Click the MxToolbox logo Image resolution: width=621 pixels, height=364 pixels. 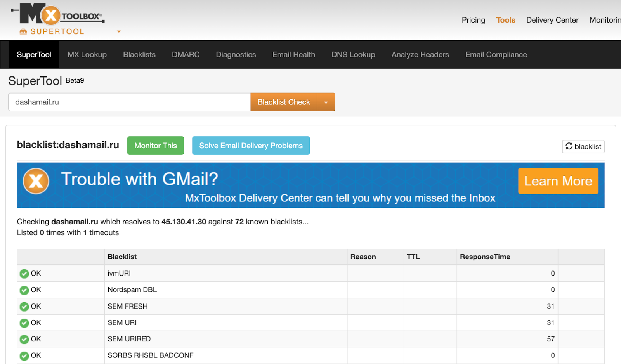tap(58, 15)
